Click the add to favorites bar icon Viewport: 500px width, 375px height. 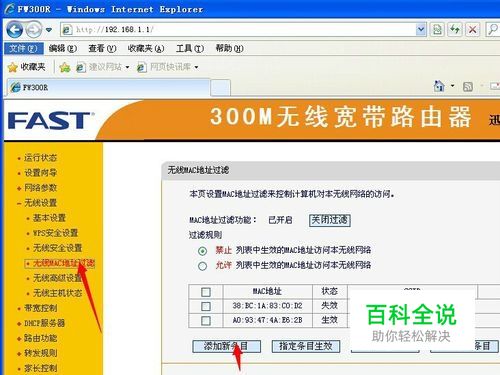[65, 68]
